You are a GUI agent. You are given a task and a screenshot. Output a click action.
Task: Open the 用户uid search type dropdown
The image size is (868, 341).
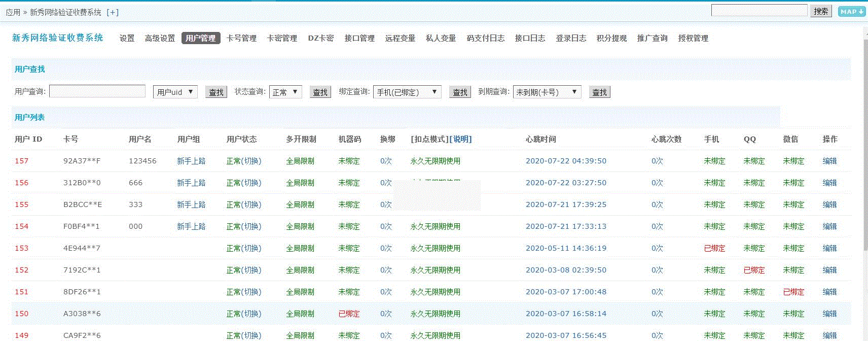(175, 92)
